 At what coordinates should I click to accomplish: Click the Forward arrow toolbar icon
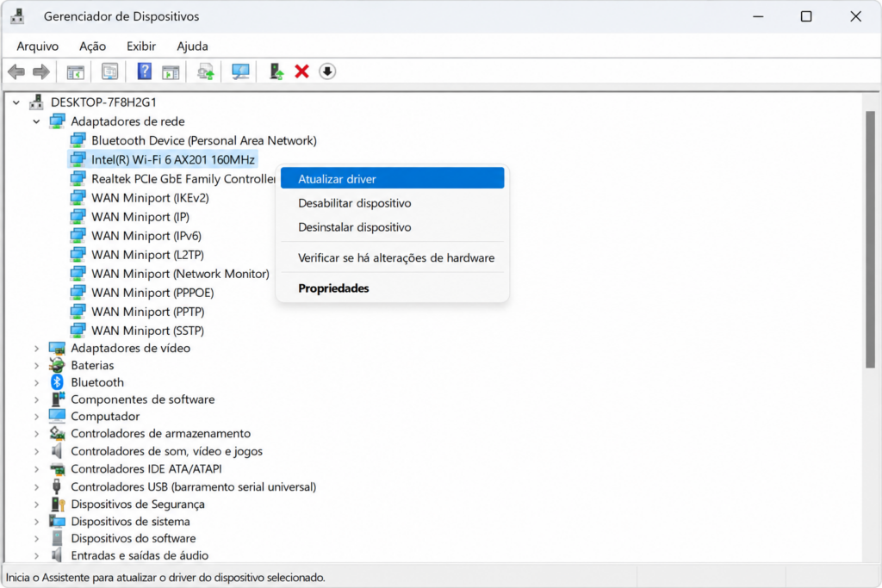(x=41, y=71)
